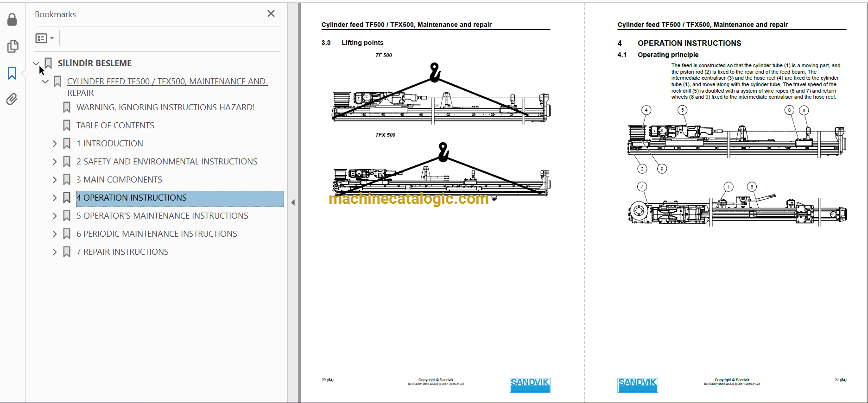The height and width of the screenshot is (403, 868).
Task: Open the bookmark options dropdown menu
Action: 44,38
